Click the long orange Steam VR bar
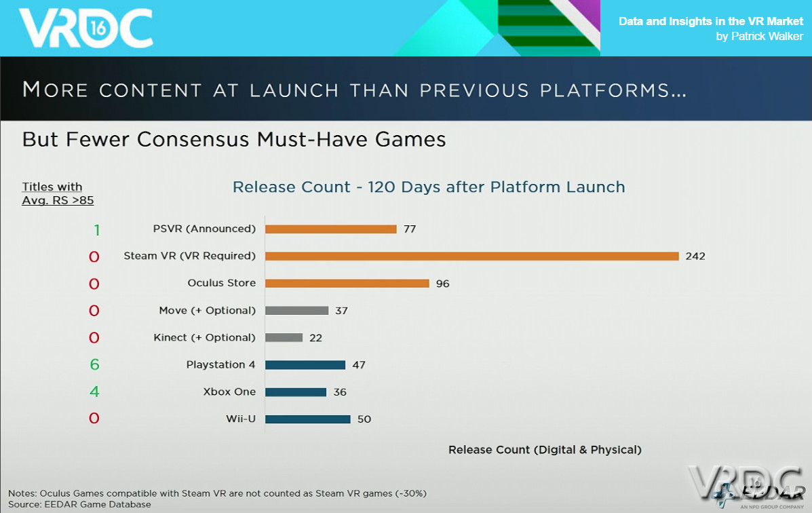 pyautogui.click(x=471, y=256)
